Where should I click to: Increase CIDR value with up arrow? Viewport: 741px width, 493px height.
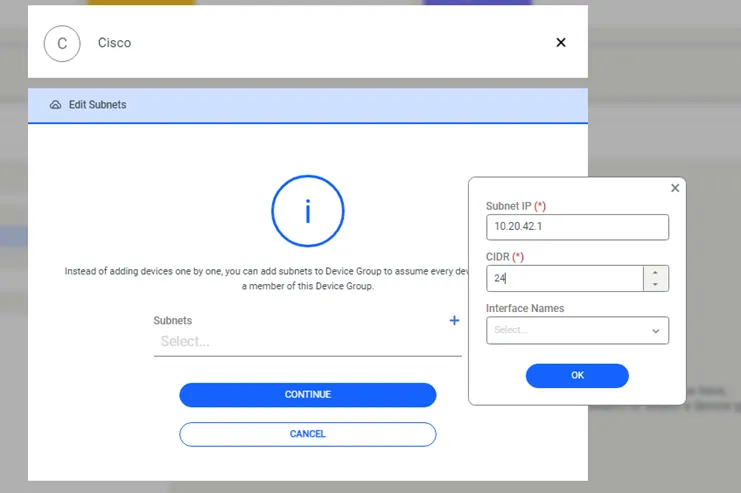[x=655, y=273]
